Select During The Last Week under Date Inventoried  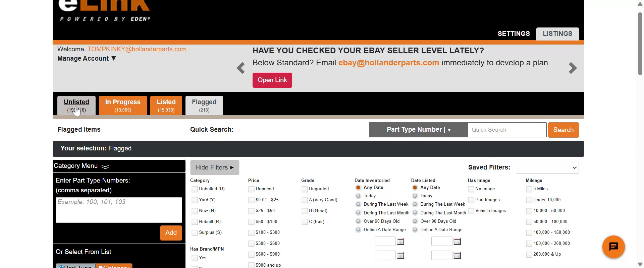(358, 204)
